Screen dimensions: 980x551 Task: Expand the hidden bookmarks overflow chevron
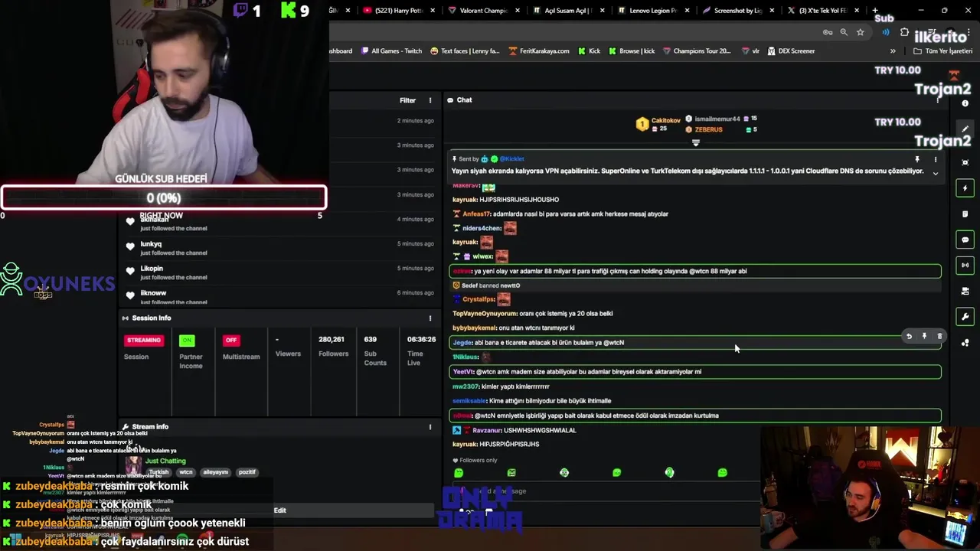tap(893, 51)
